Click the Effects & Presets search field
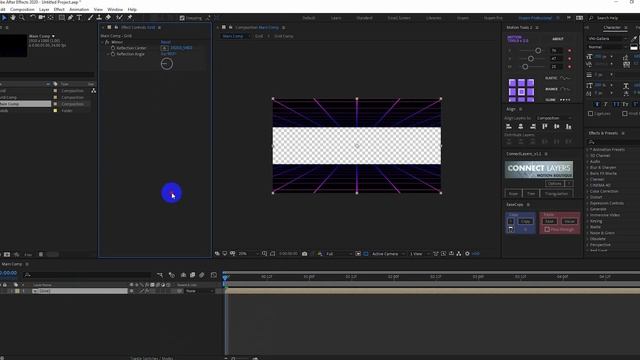The width and height of the screenshot is (640, 360). [x=612, y=142]
